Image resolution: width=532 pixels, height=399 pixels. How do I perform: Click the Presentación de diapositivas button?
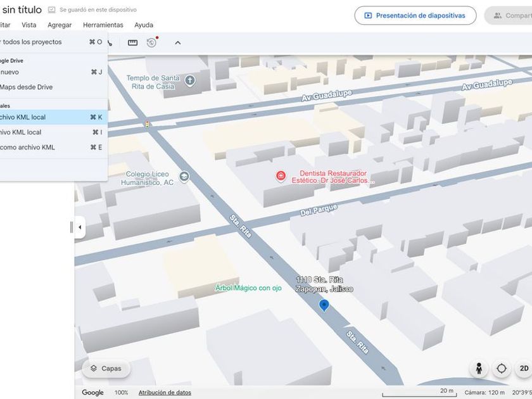(x=415, y=16)
